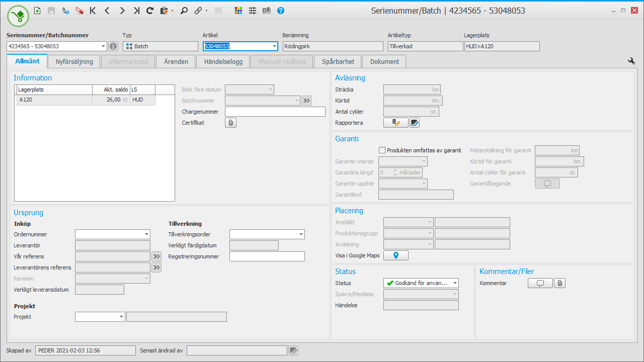Click the new record icon in toolbar
The width and height of the screenshot is (644, 362).
point(37,11)
